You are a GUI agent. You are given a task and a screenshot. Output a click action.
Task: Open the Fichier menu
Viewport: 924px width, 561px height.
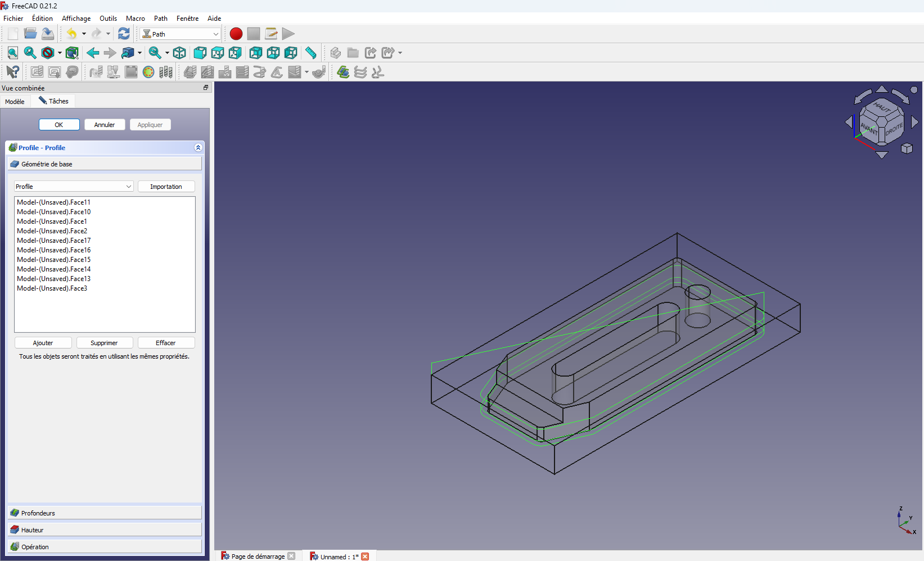pos(13,18)
